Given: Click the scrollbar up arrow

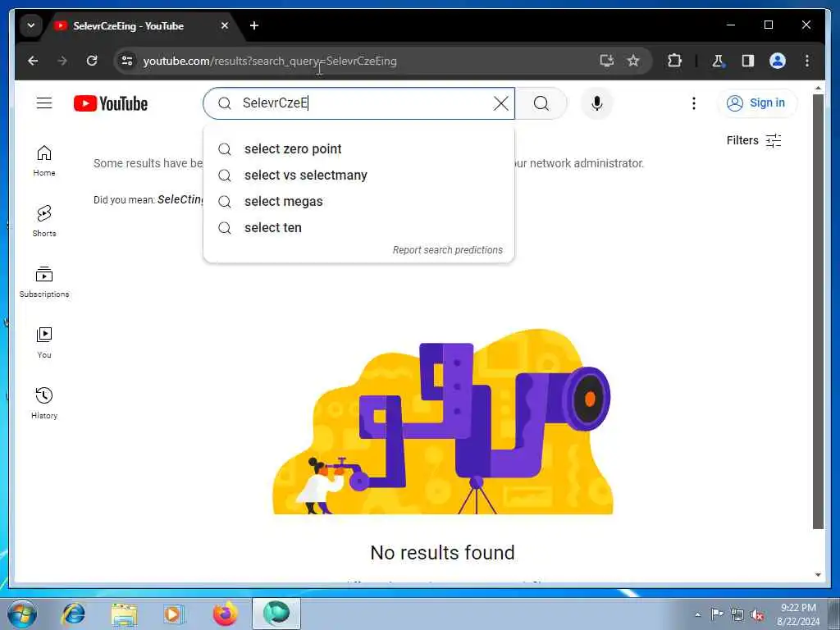Looking at the screenshot, I should click(x=818, y=88).
